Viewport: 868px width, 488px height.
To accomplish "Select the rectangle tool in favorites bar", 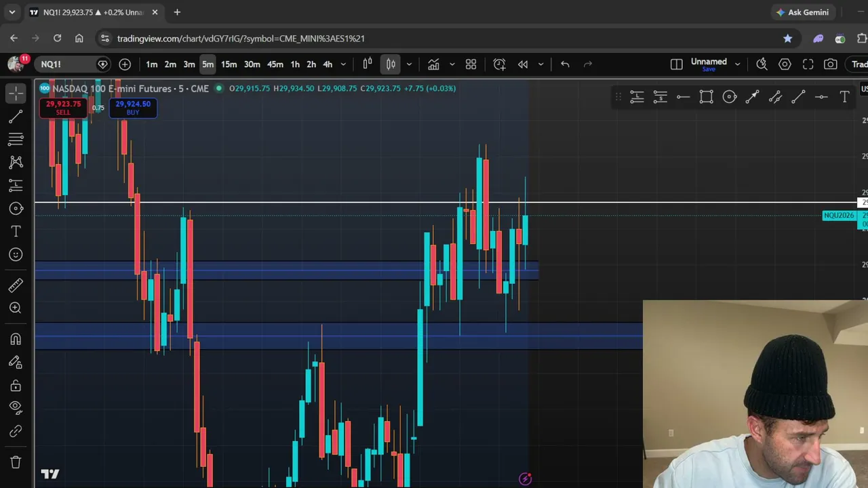I will pos(706,97).
